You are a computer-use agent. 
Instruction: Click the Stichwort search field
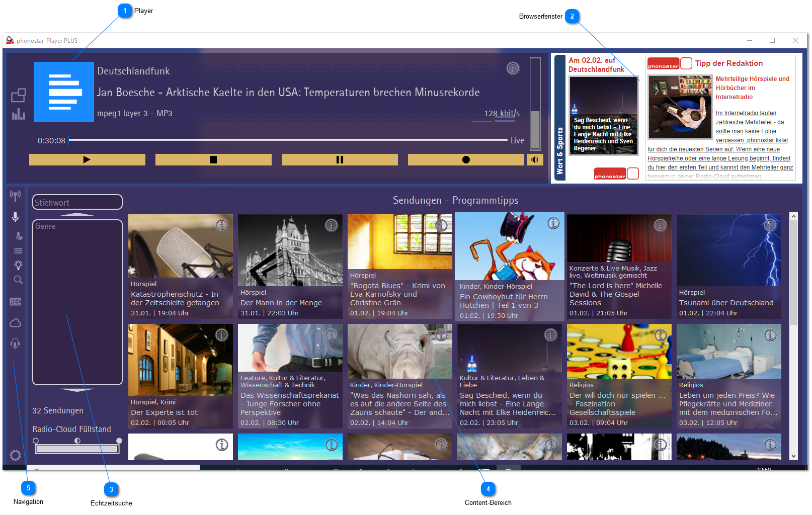pos(77,202)
